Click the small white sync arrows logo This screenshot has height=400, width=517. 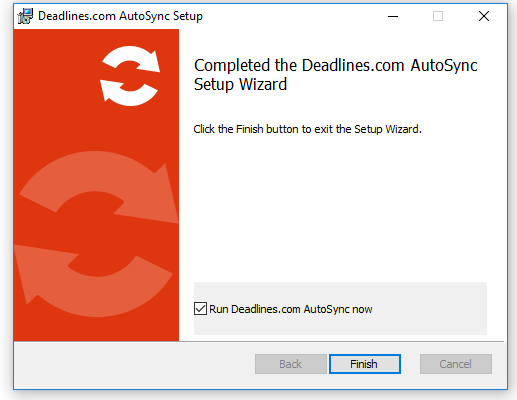130,76
